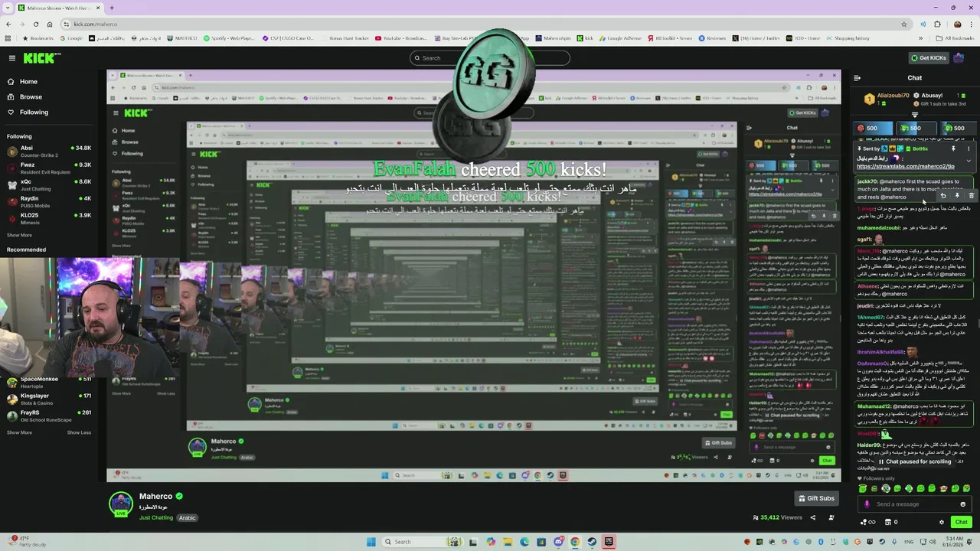Open the Kick hamburger sidebar menu

coord(11,58)
